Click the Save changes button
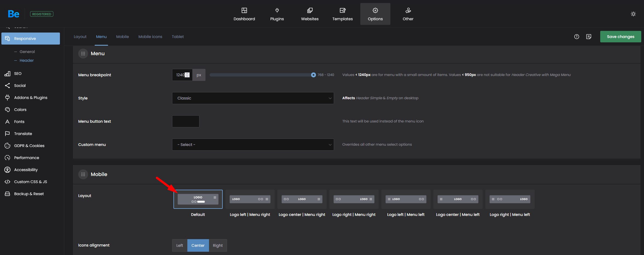The image size is (644, 255). [620, 37]
